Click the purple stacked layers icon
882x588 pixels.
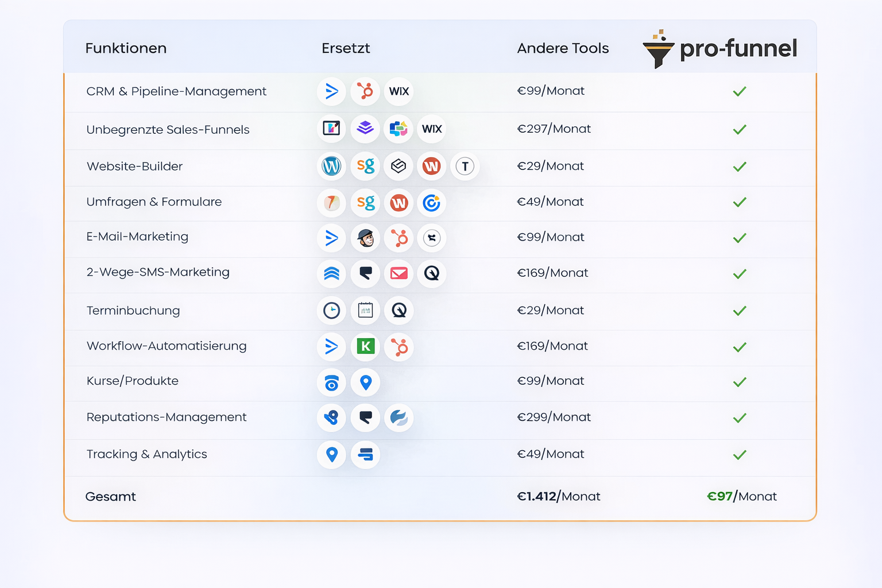[365, 129]
